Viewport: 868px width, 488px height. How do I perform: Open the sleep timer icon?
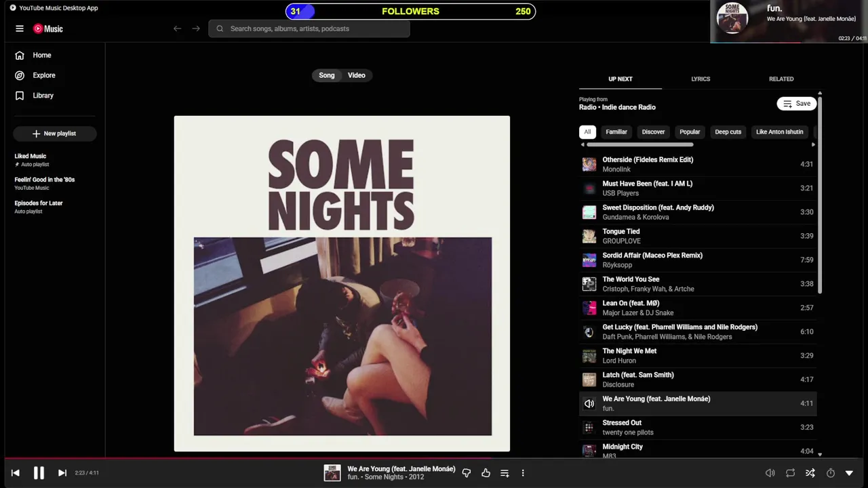(830, 473)
